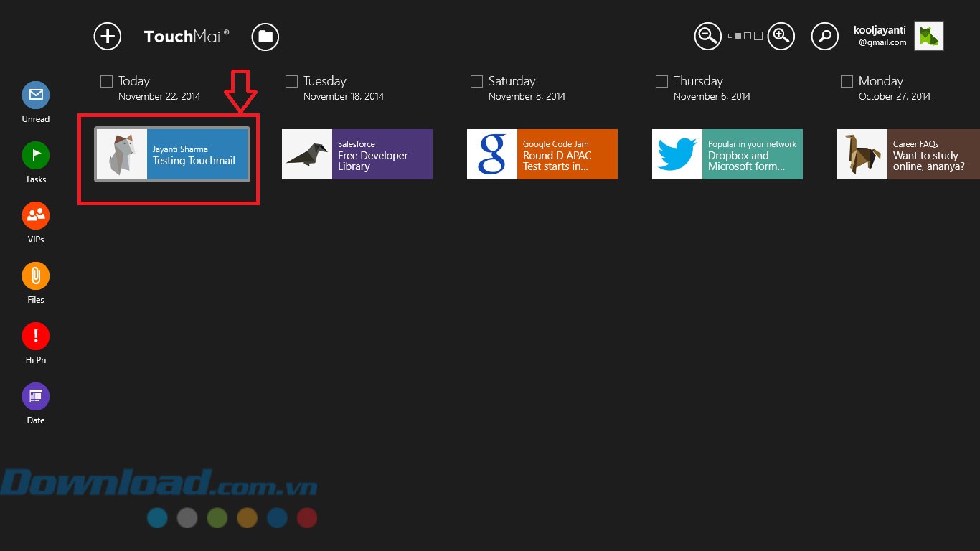Viewport: 980px width, 551px height.
Task: Select the green color swatch dot
Action: click(217, 517)
